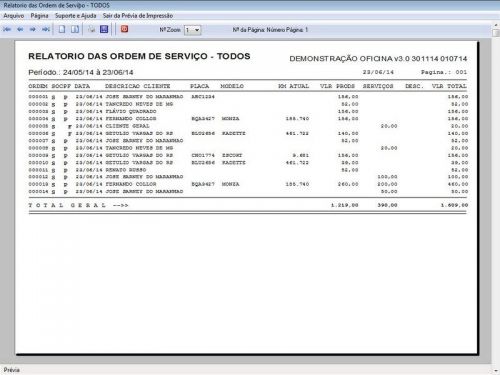Click km value 9.651
The width and height of the screenshot is (500, 375).
tap(301, 155)
